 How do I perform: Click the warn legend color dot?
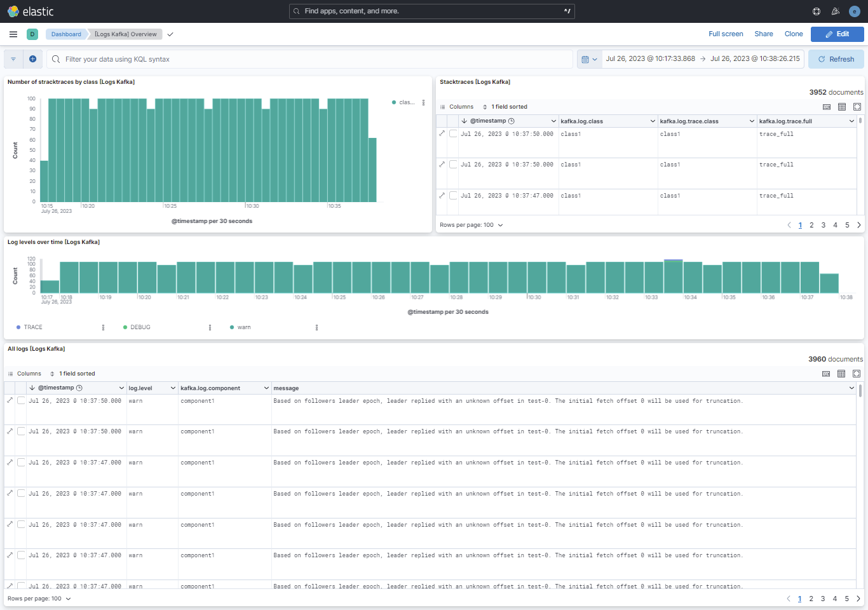232,327
